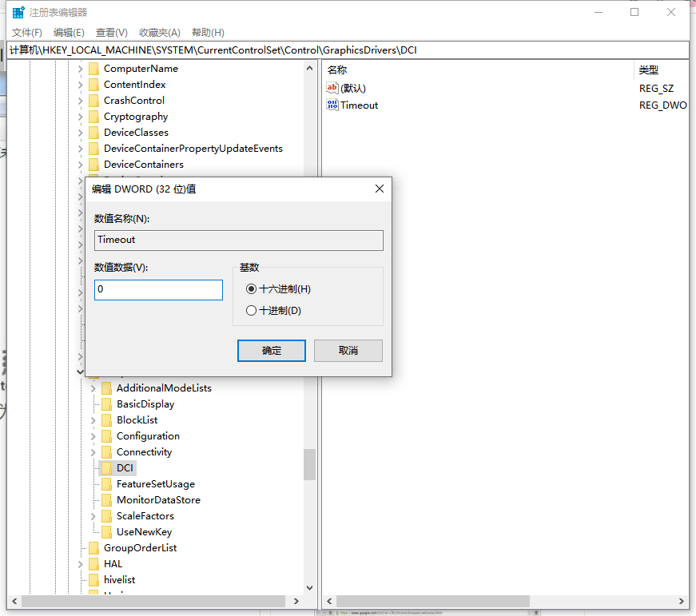Click the MonitorDataStore folder icon
The image size is (696, 616).
tap(107, 499)
